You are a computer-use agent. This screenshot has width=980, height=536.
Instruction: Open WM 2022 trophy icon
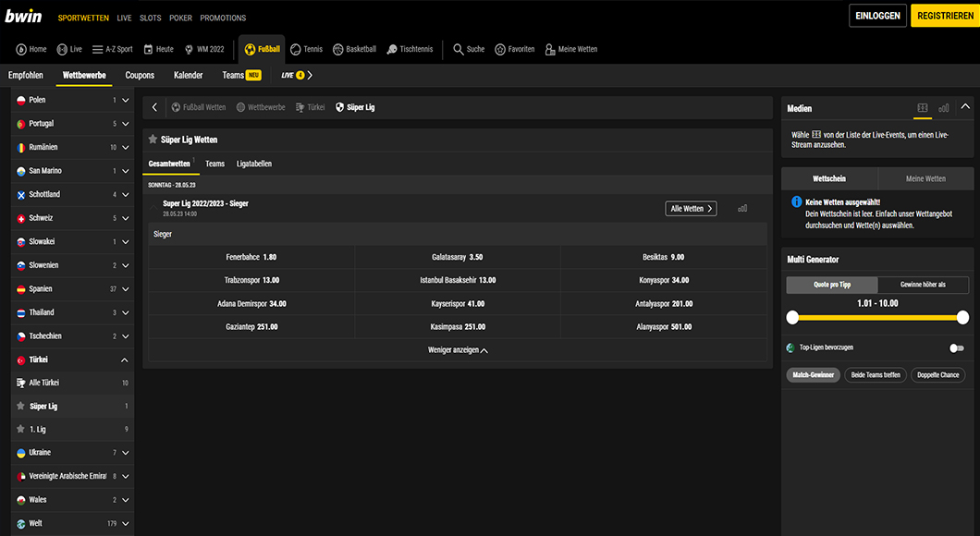tap(189, 49)
